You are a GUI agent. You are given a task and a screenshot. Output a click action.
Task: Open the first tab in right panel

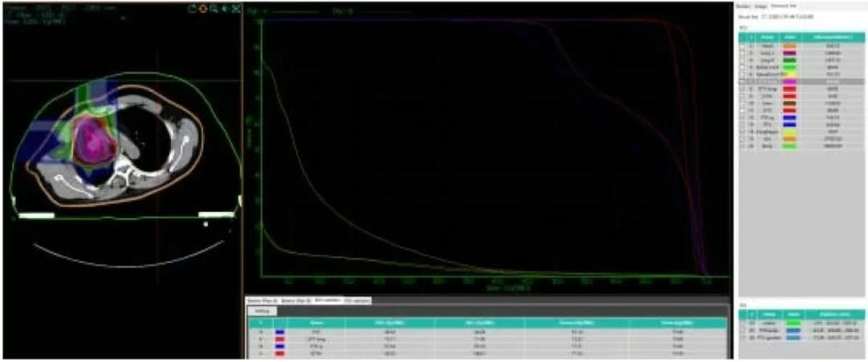pos(743,6)
